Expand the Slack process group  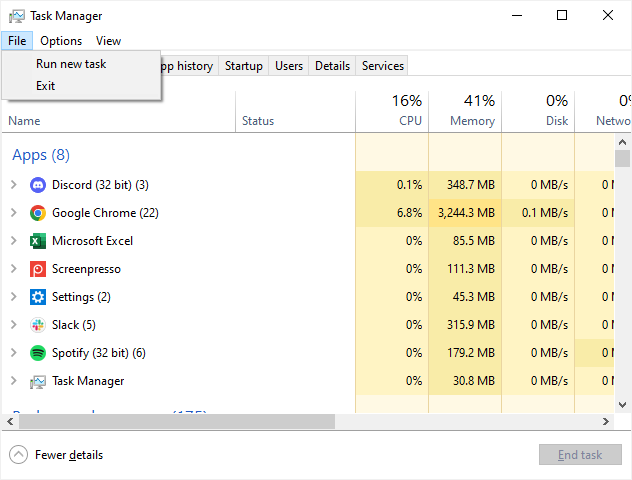(13, 325)
